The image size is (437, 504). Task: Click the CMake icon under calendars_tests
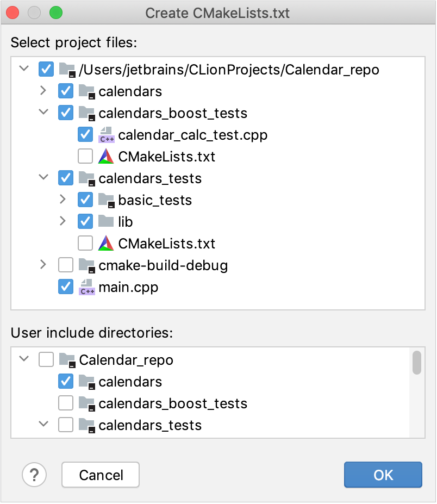105,243
